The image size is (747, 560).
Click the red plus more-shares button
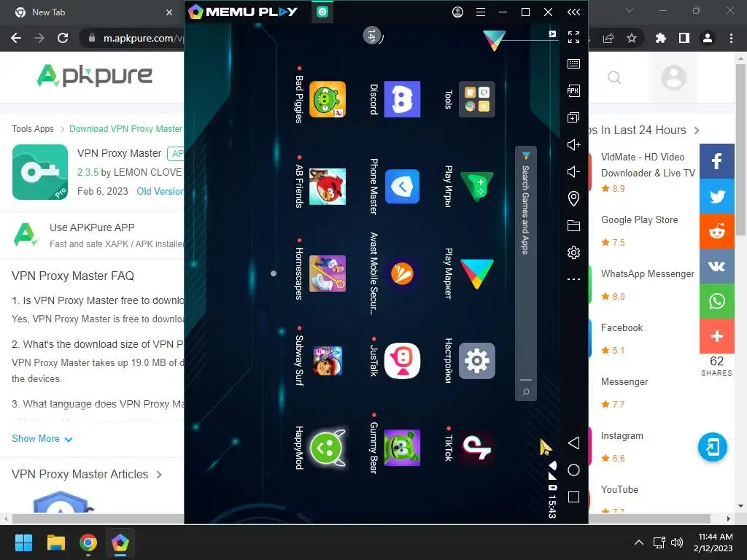click(x=716, y=336)
